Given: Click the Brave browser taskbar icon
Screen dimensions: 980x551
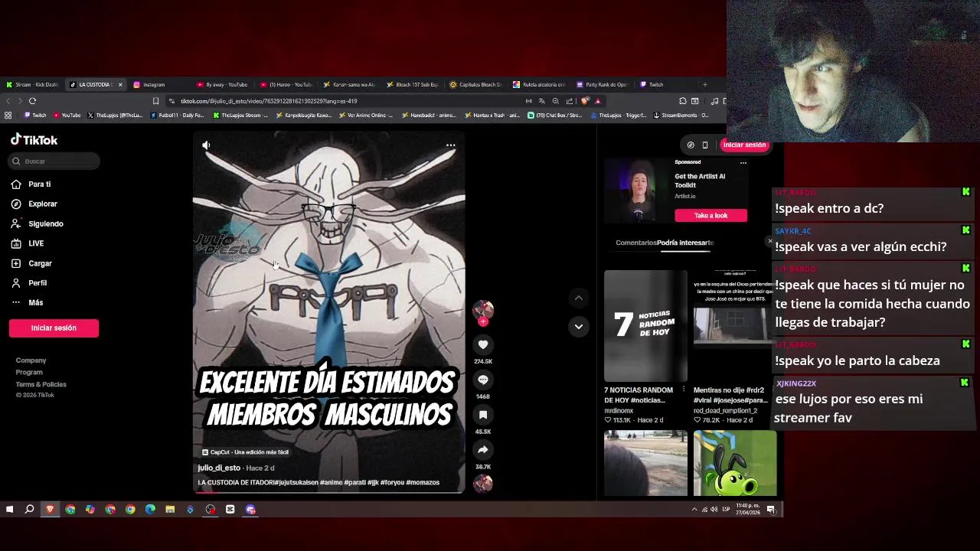Looking at the screenshot, I should [x=50, y=509].
